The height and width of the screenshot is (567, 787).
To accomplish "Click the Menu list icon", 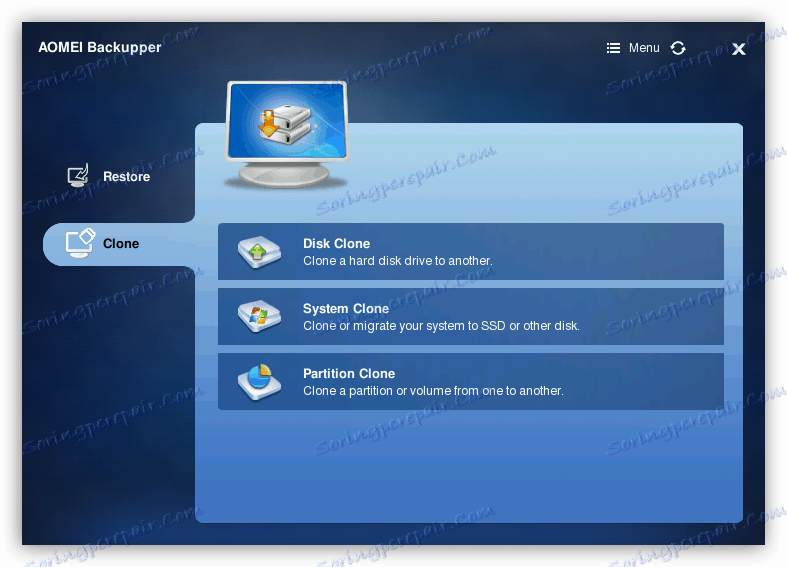I will tap(613, 48).
